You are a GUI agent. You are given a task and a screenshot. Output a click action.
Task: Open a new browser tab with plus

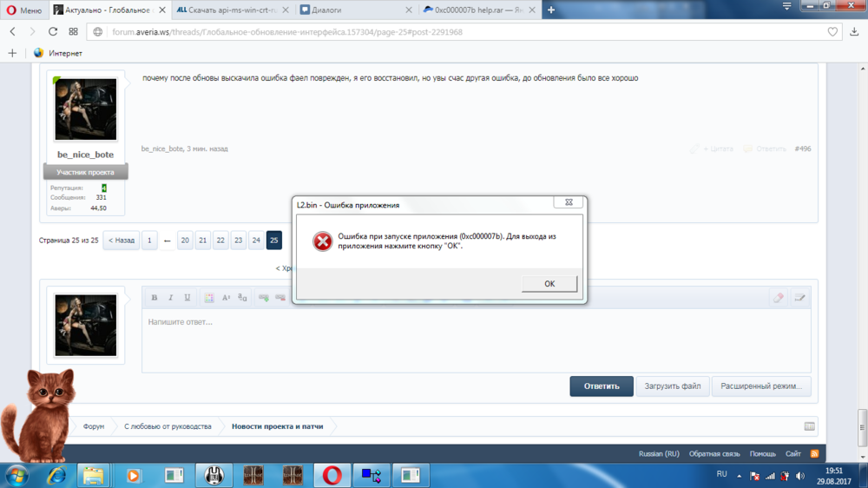point(550,10)
